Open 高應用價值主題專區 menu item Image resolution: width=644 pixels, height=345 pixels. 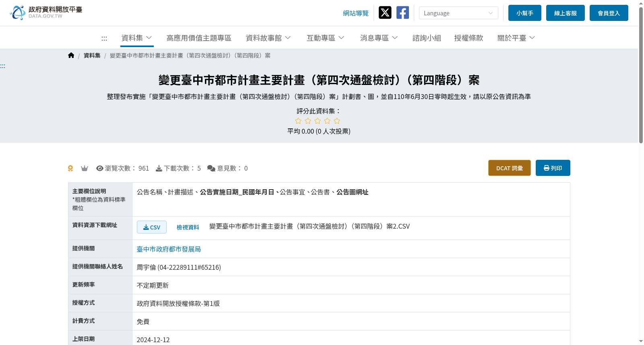199,38
